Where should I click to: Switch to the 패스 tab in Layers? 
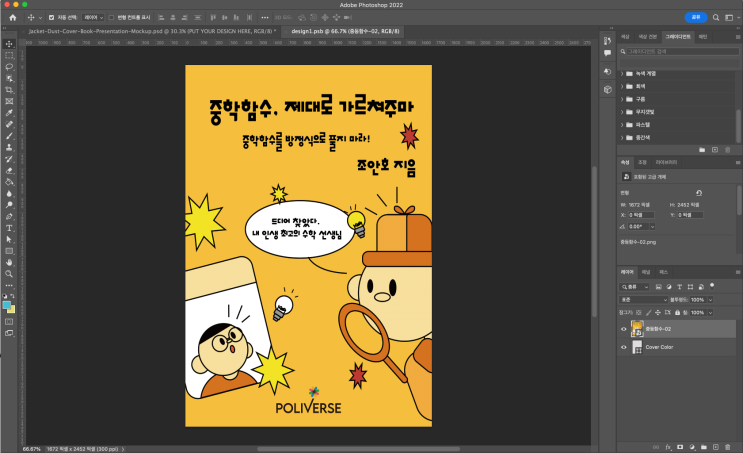(663, 272)
